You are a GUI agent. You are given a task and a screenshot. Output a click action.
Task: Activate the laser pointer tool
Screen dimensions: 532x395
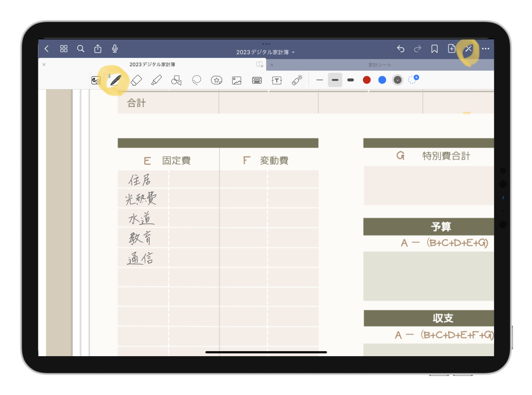[x=297, y=80]
